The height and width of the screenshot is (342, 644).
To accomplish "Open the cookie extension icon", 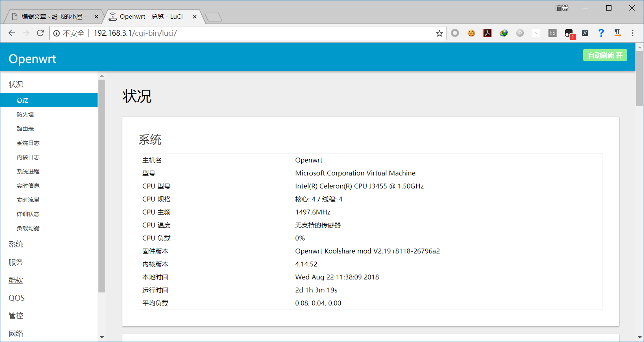I will point(471,33).
